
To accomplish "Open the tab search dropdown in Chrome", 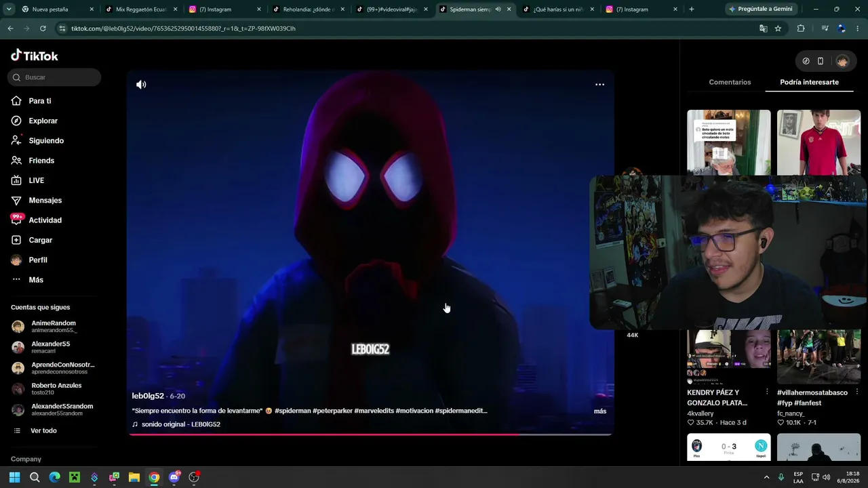I will 8,9.
